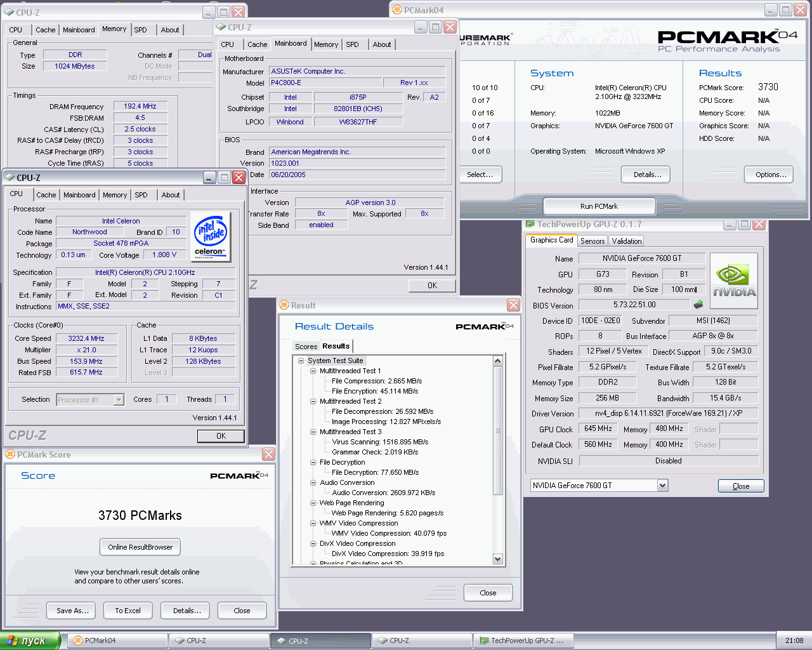Click the taskbar clock showing 21:08

[x=794, y=640]
